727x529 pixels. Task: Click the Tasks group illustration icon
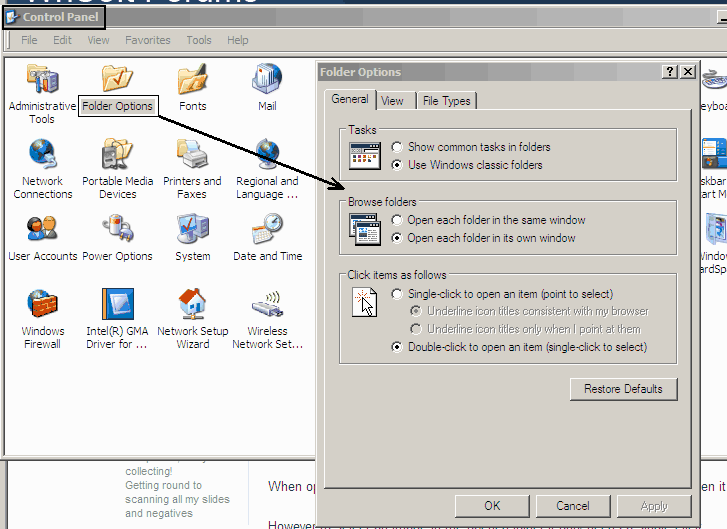(x=365, y=156)
